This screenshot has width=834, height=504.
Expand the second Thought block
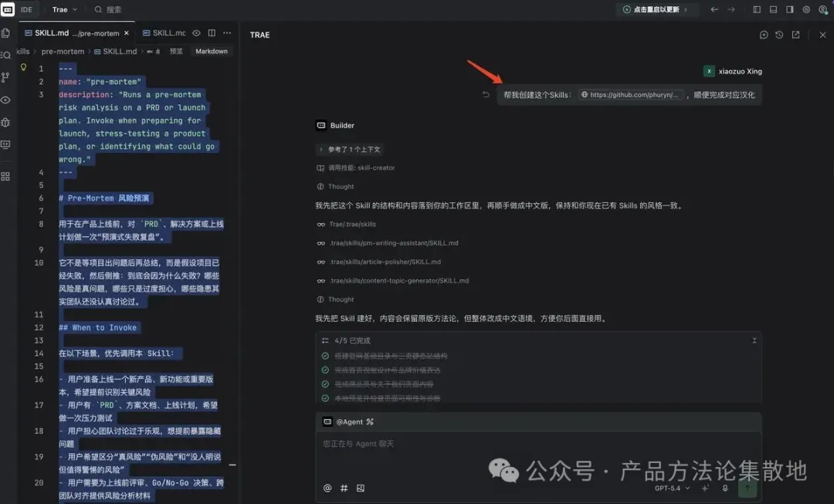coord(336,299)
